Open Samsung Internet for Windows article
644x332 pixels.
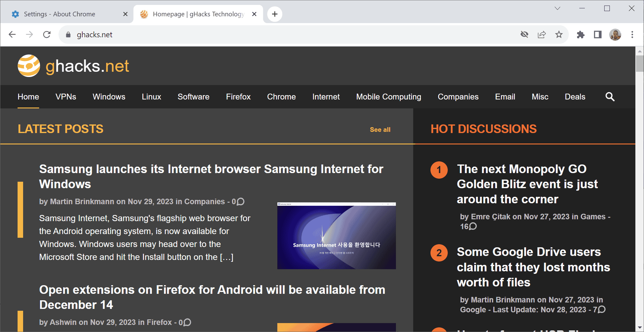[x=211, y=176]
